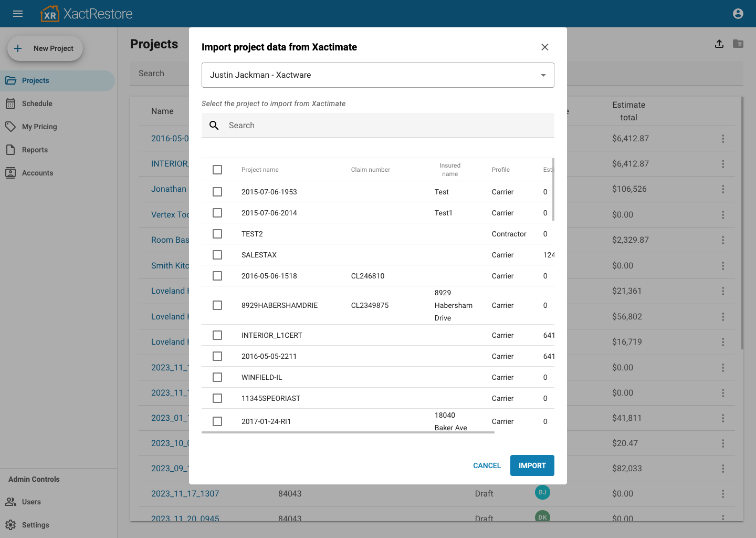
Task: Check the 2016-05-06-1518 project checkbox
Action: (x=217, y=276)
